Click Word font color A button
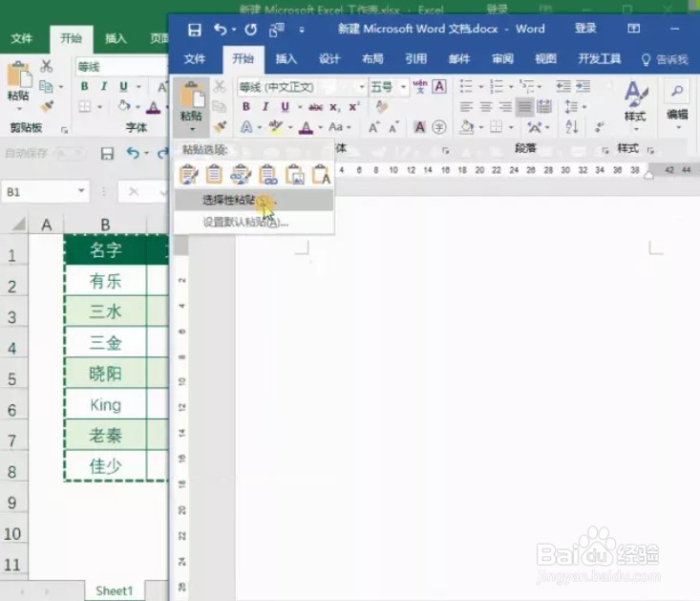700x601 pixels. click(306, 128)
